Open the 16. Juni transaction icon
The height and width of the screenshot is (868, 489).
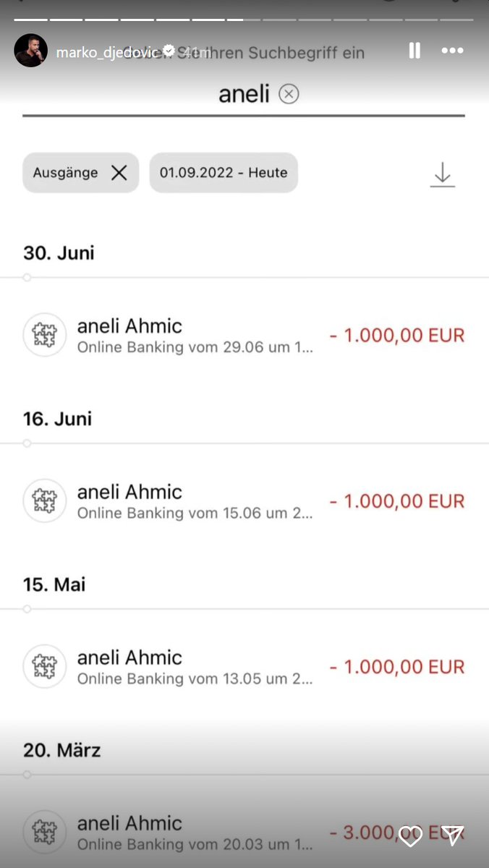click(45, 501)
